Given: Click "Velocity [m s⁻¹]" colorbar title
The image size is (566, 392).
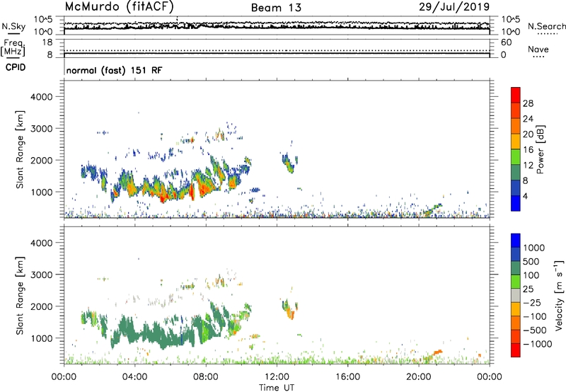Looking at the screenshot, I should [559, 295].
